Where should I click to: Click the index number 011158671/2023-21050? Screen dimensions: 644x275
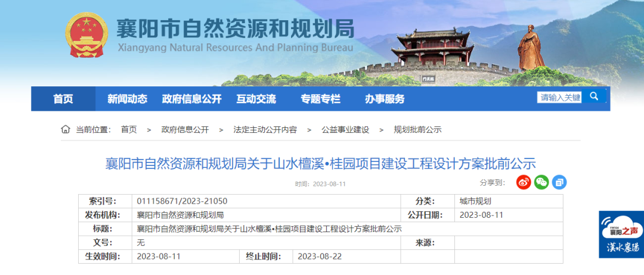182,201
